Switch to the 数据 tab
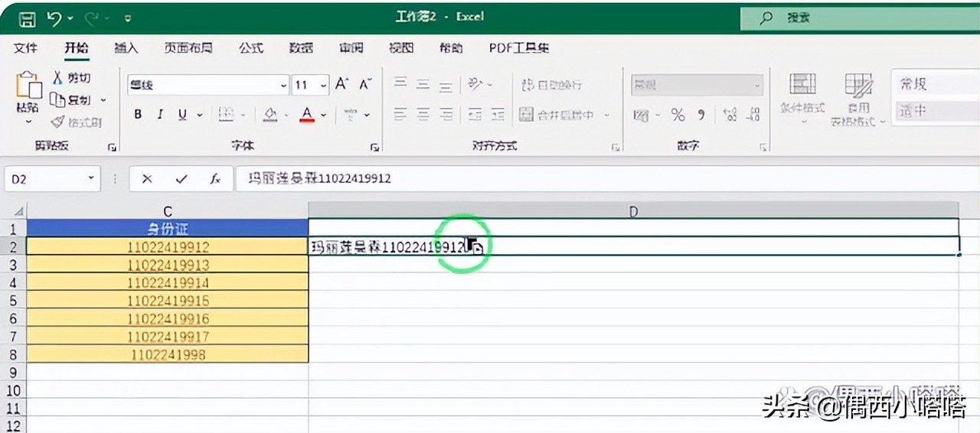This screenshot has height=433, width=980. pyautogui.click(x=301, y=47)
